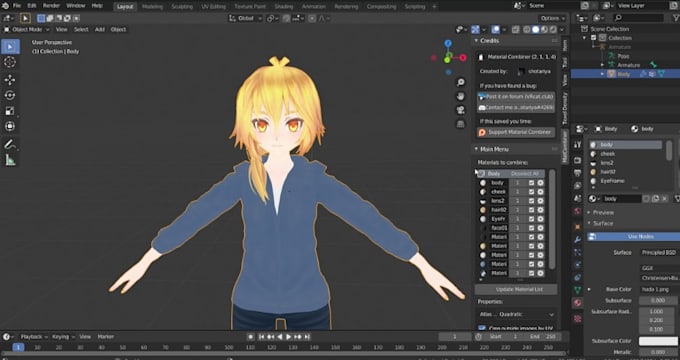Open the Render menu
The image size is (680, 360).
[51, 6]
